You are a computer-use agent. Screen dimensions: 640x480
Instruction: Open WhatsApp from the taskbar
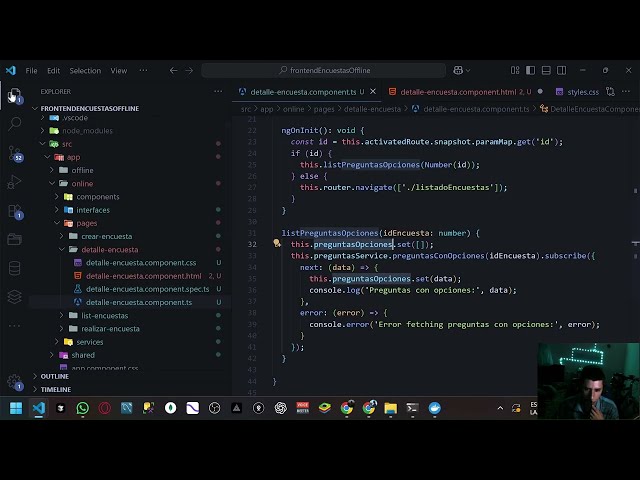click(x=82, y=408)
